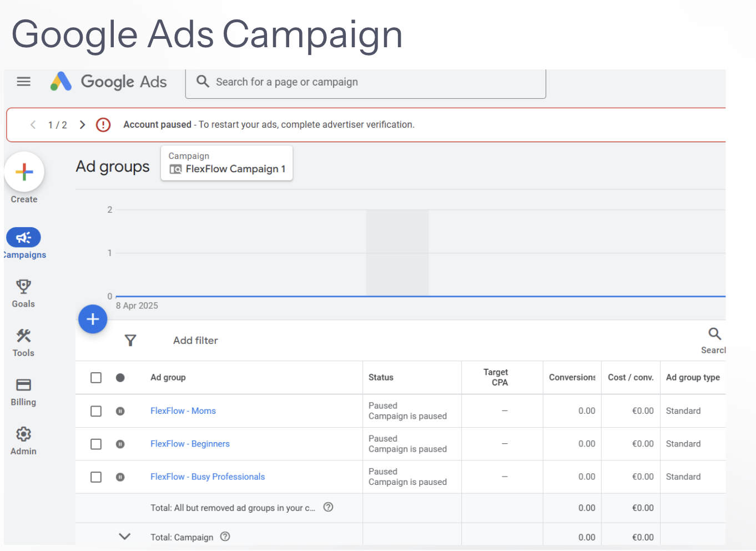
Task: Click Add filter
Action: (195, 340)
